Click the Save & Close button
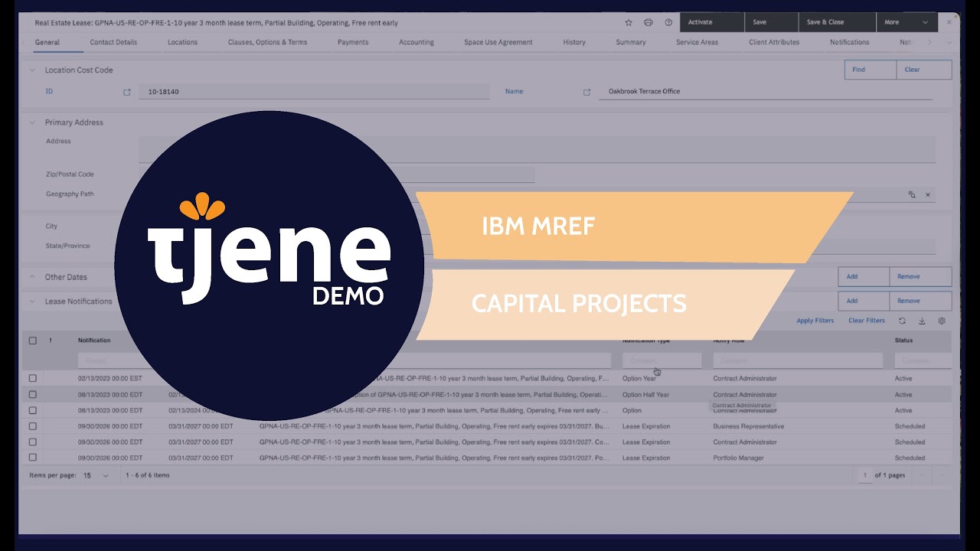Viewport: 980px width, 551px height. pyautogui.click(x=837, y=22)
